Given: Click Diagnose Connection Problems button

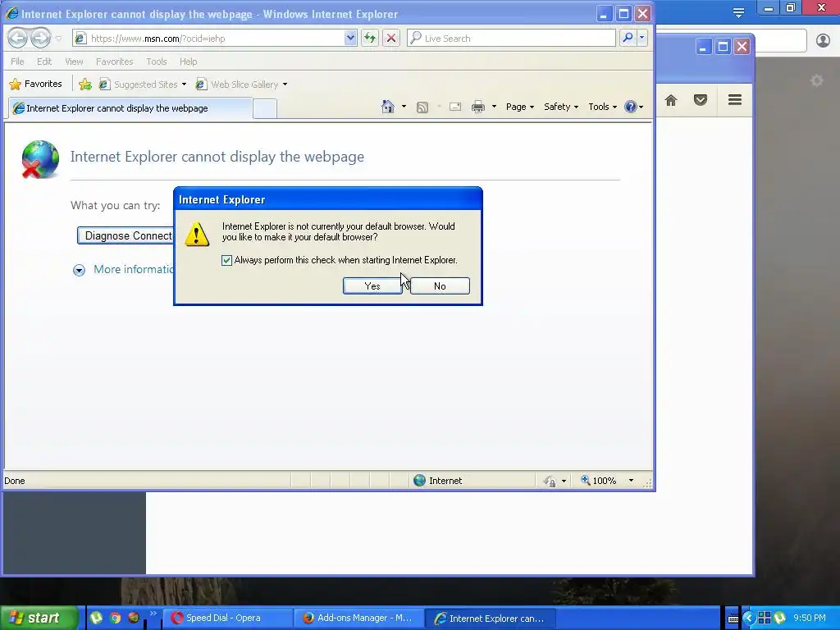Looking at the screenshot, I should point(126,235).
